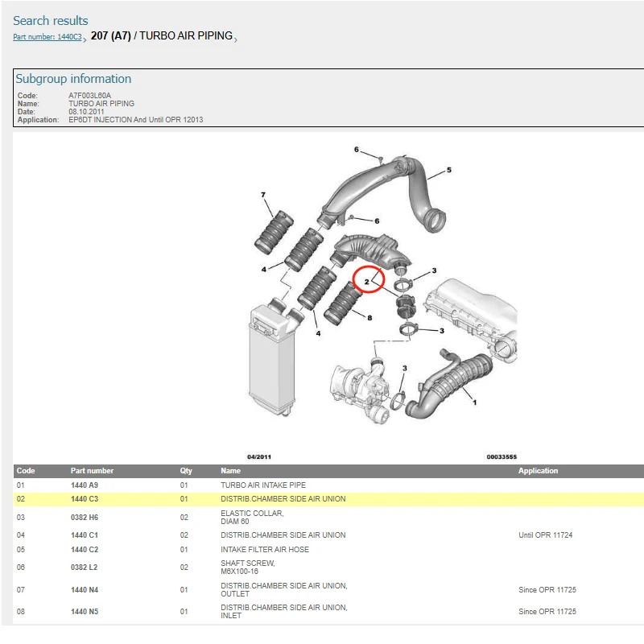Click callout number 7 in the diagram
Screen dimensions: 644x644
click(262, 195)
